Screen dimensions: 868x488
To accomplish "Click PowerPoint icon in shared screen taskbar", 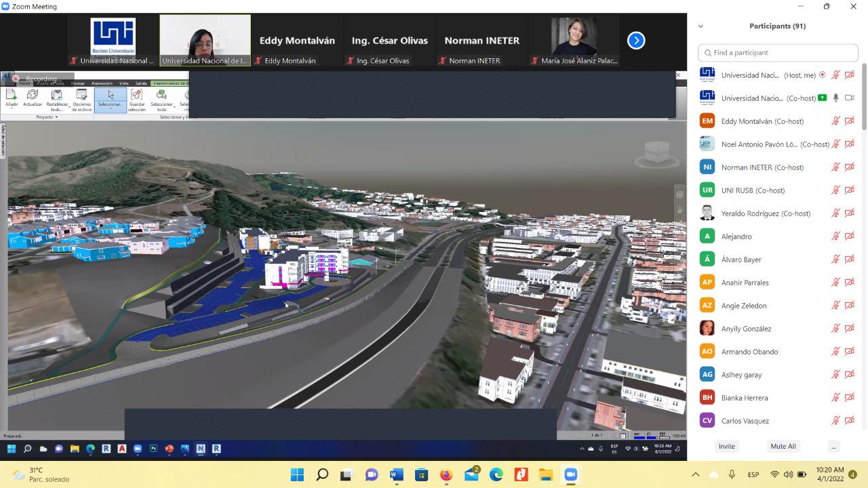I will click(x=169, y=449).
